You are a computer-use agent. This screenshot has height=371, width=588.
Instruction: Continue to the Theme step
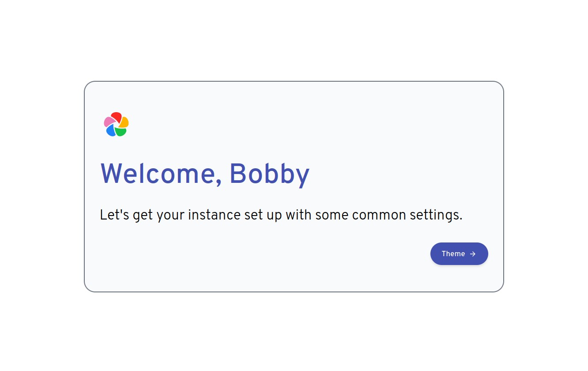pos(459,254)
